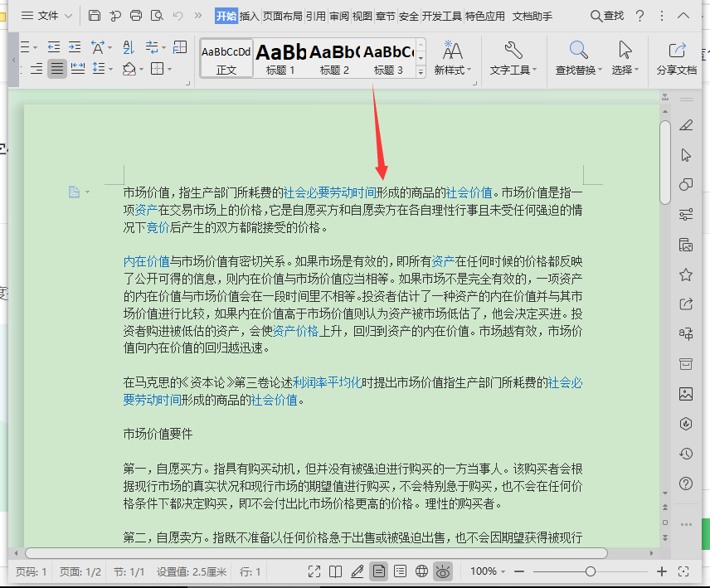Click the 社会必要劳动时间 link in first paragraph
Screen dimensions: 710x588
329,192
